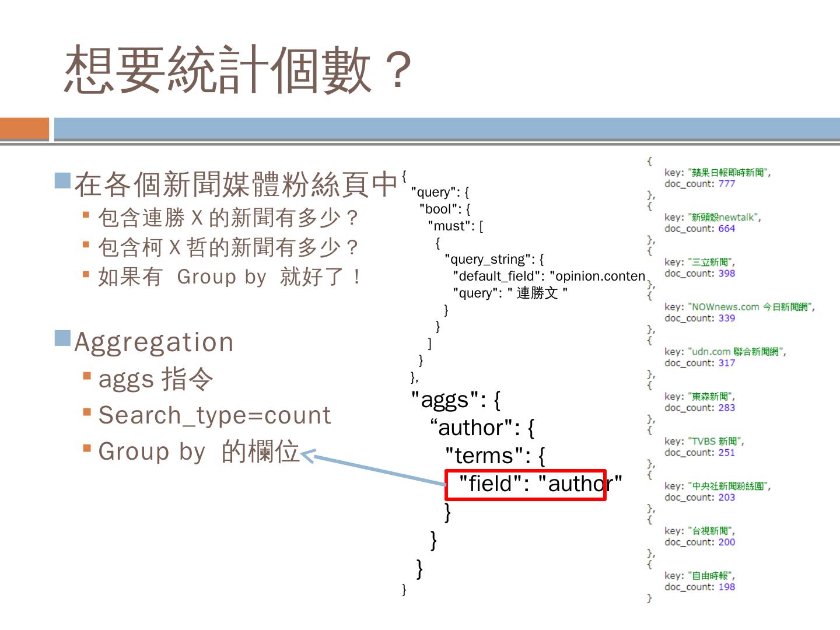Click the "query_string": { line in the code
Screen dimensions: 840x630
click(x=494, y=259)
